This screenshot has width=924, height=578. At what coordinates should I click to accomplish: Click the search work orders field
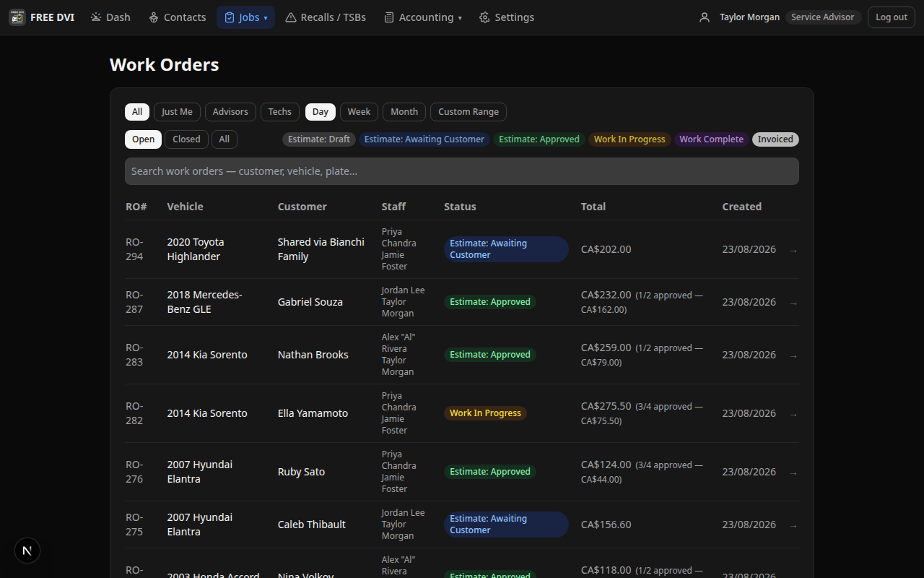462,171
